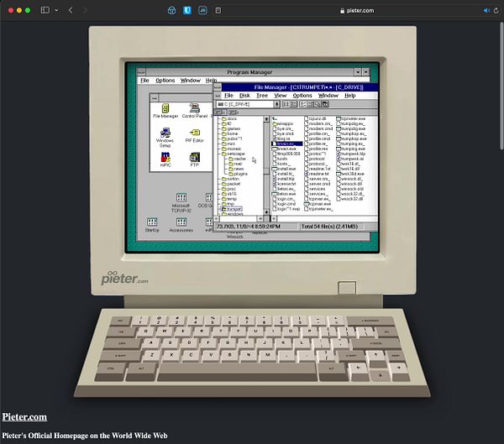Select the cache subfolder under netscape
The image size is (504, 444).
point(237,159)
